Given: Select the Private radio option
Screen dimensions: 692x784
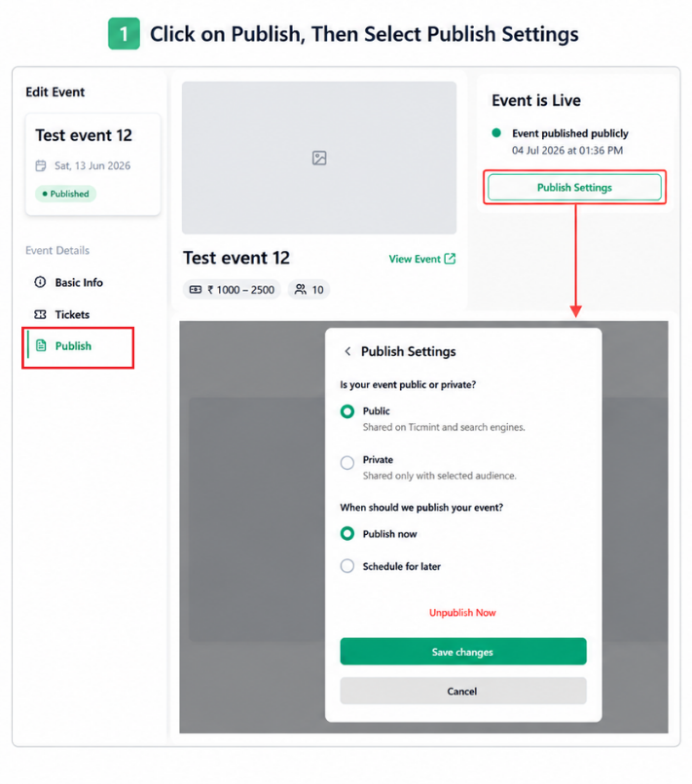Looking at the screenshot, I should click(x=347, y=462).
